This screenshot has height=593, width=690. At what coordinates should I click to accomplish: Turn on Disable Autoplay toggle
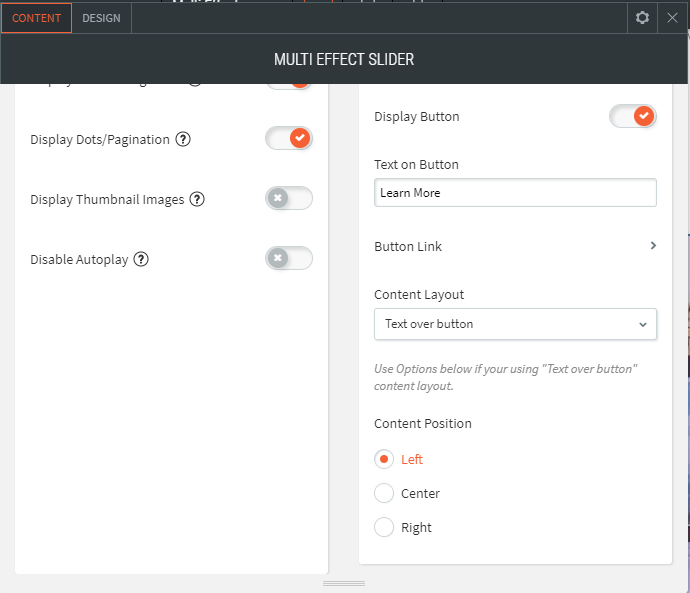(x=289, y=258)
